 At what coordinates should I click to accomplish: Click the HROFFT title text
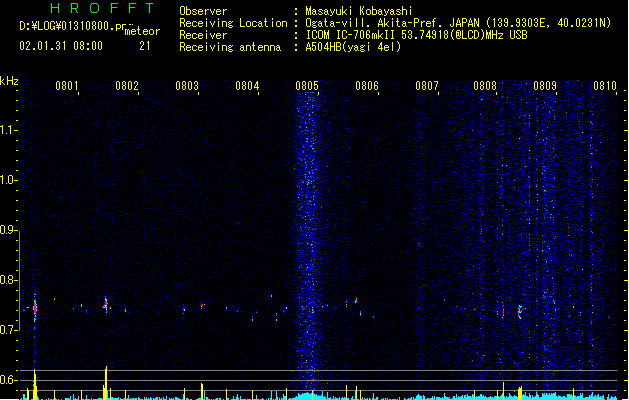point(102,8)
